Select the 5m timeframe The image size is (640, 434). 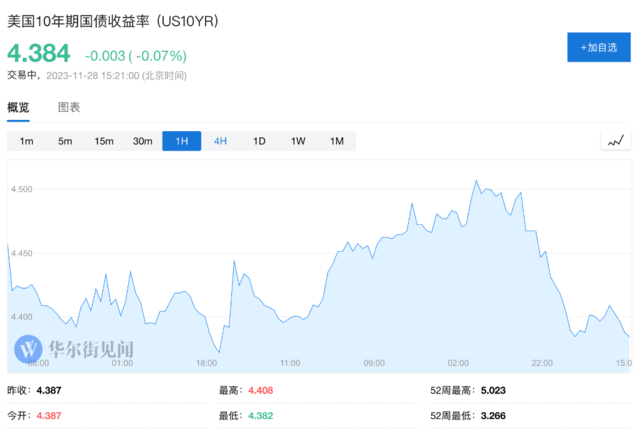coord(65,141)
